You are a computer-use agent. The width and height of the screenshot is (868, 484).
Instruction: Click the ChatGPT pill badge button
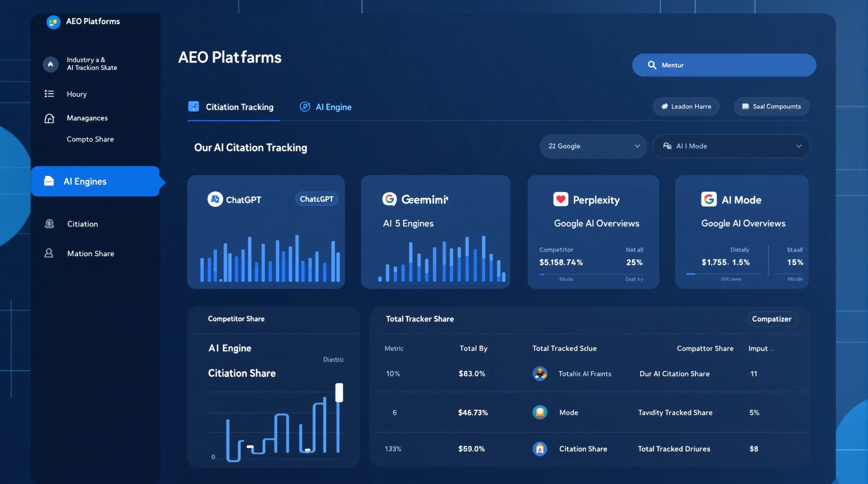point(317,199)
